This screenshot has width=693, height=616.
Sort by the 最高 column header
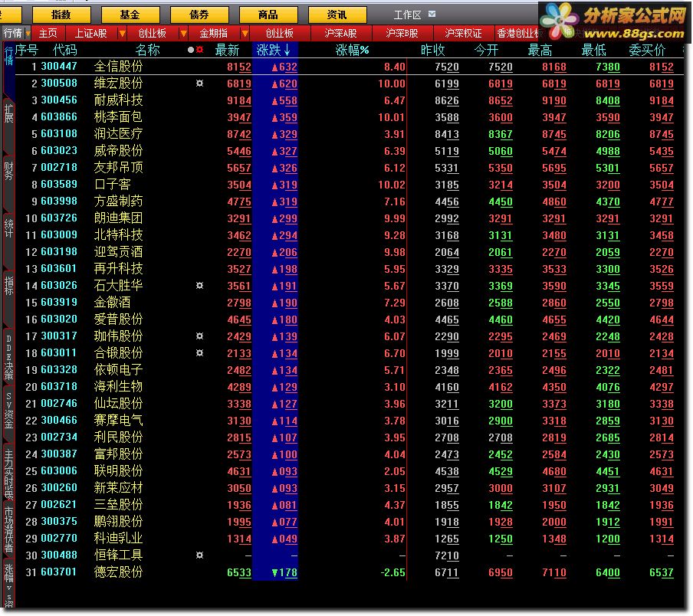point(540,50)
